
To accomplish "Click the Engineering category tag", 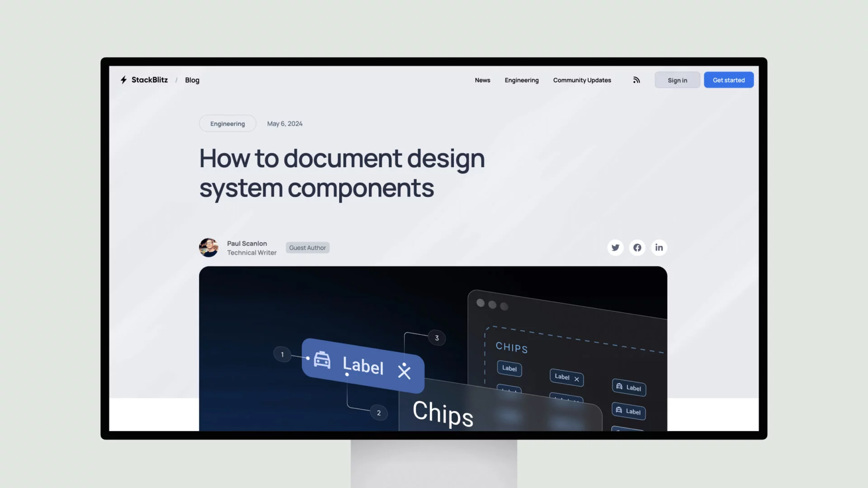I will pyautogui.click(x=227, y=123).
